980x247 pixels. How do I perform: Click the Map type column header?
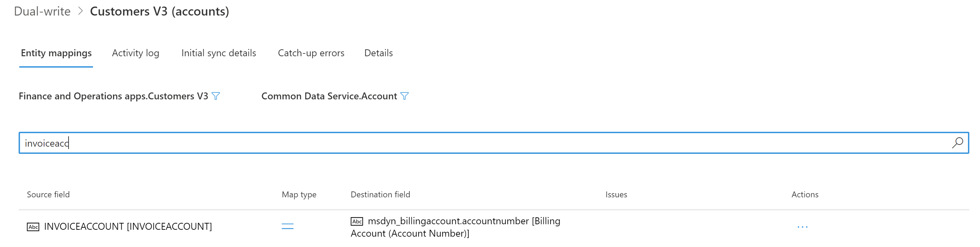pos(298,195)
